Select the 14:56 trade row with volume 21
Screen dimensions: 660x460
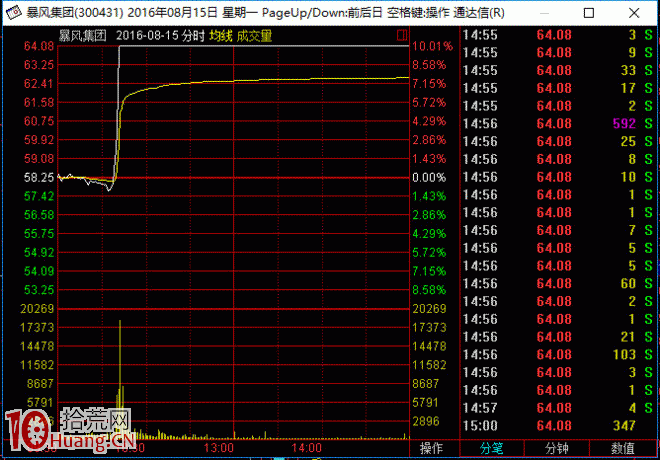[x=558, y=337]
